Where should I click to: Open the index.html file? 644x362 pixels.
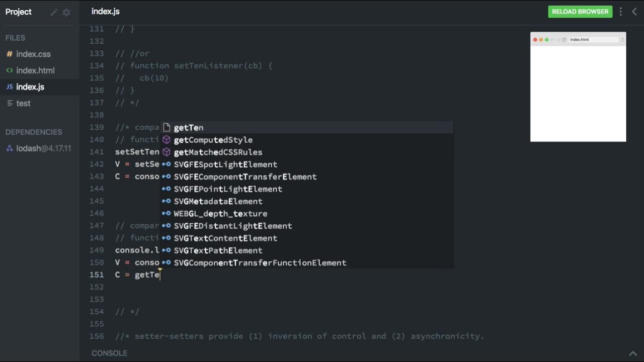pyautogui.click(x=35, y=70)
